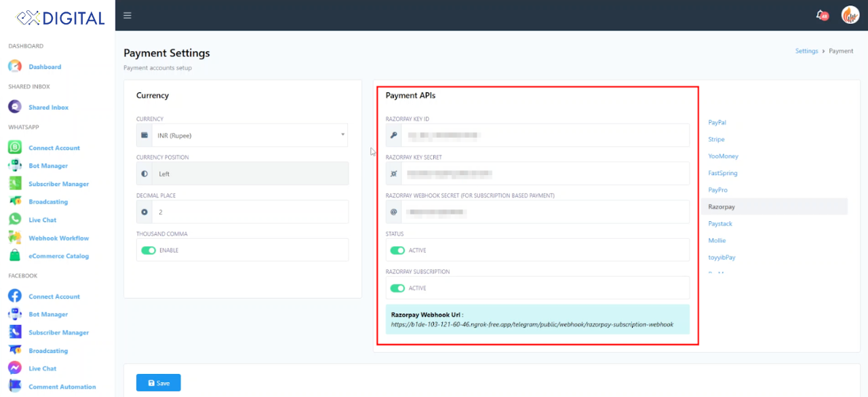Viewport: 868px width, 397px height.
Task: Click Razorpay Webhook Secret input field
Action: (x=545, y=212)
